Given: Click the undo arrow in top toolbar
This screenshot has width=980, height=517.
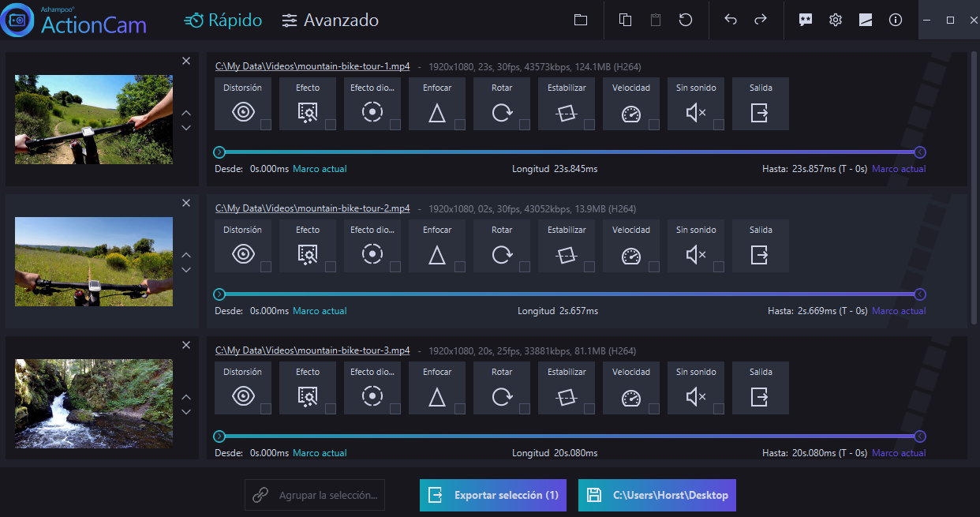Looking at the screenshot, I should [x=731, y=20].
